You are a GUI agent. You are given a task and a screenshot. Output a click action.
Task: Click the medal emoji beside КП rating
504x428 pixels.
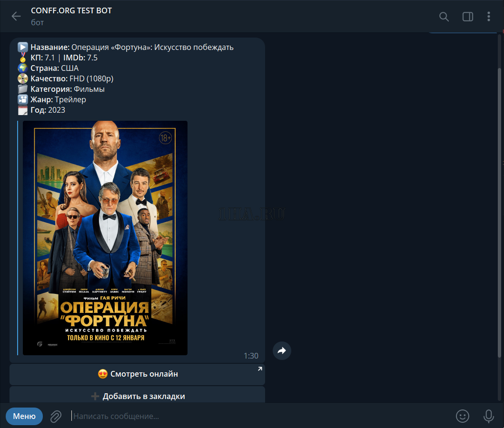(x=23, y=58)
